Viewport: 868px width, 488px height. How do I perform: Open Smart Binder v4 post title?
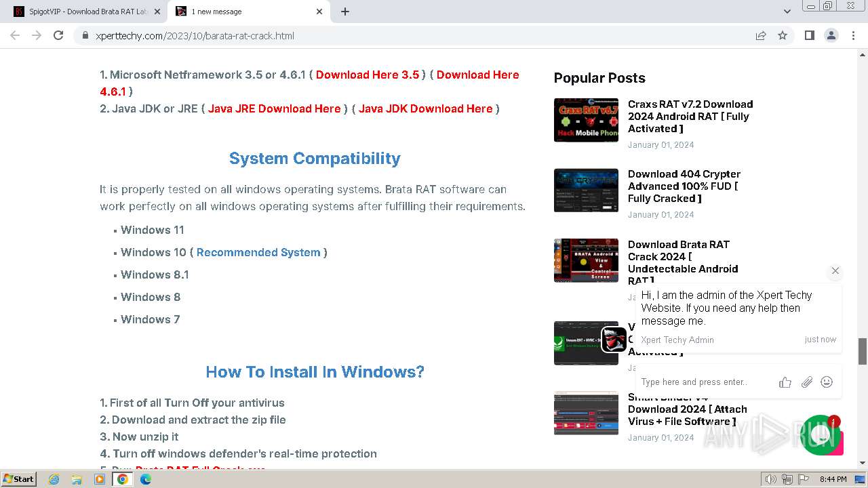(x=688, y=409)
